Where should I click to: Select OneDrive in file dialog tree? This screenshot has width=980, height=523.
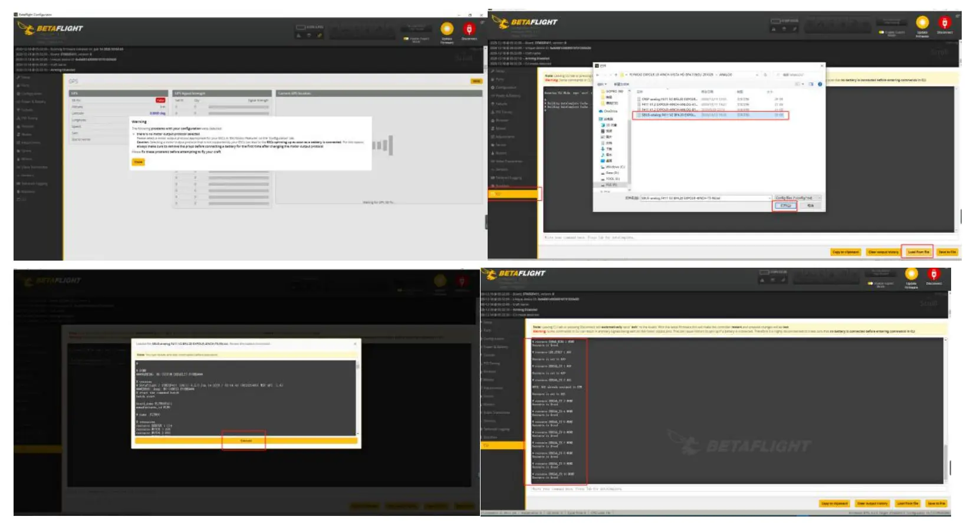click(x=609, y=111)
